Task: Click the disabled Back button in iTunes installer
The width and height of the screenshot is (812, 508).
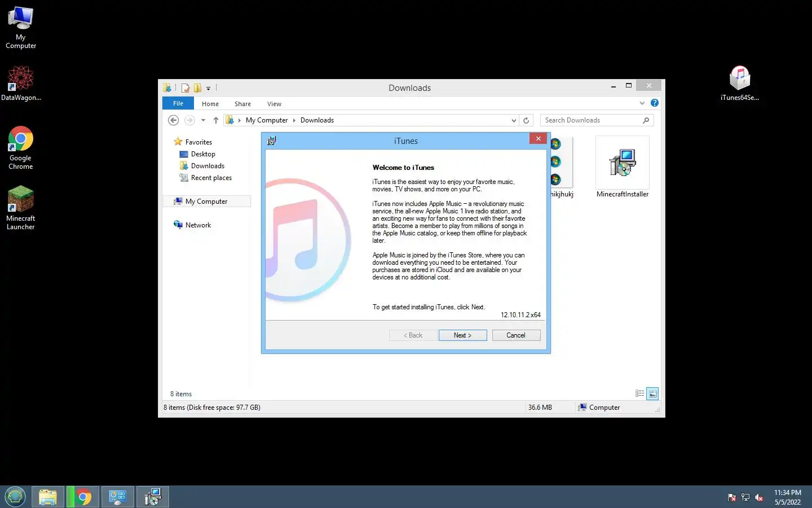Action: [x=413, y=335]
